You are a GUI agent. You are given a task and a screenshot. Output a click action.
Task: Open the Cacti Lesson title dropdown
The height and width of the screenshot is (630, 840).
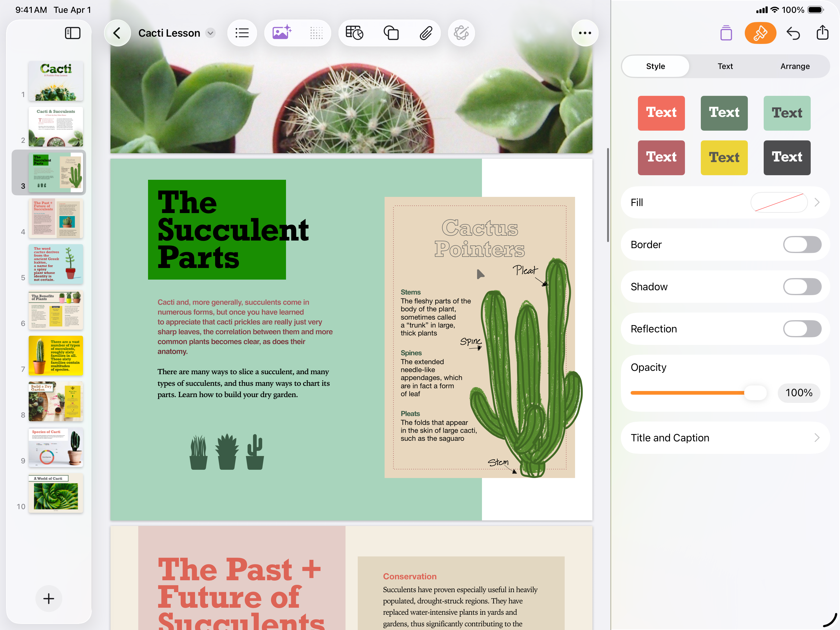tap(210, 33)
